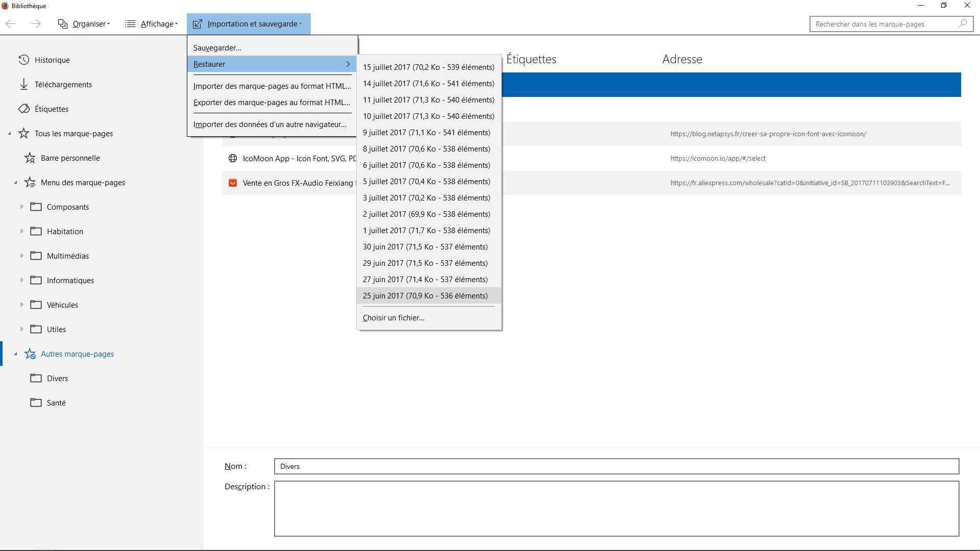The image size is (980, 551).
Task: Click the Santé folder icon
Action: (36, 403)
